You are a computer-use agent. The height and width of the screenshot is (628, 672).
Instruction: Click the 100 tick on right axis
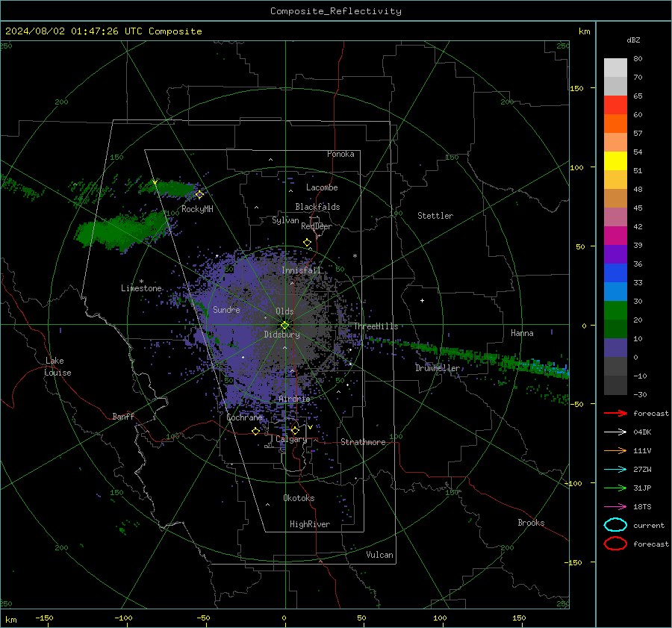576,167
